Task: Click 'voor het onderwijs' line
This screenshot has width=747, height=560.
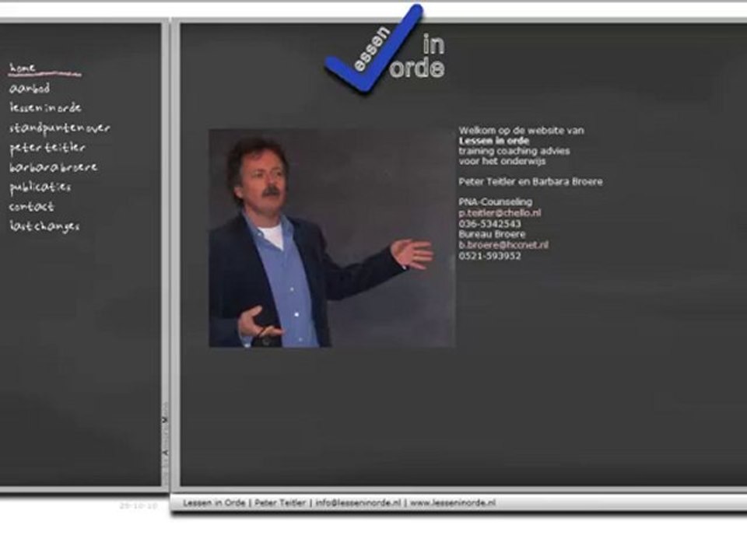Action: pyautogui.click(x=502, y=161)
